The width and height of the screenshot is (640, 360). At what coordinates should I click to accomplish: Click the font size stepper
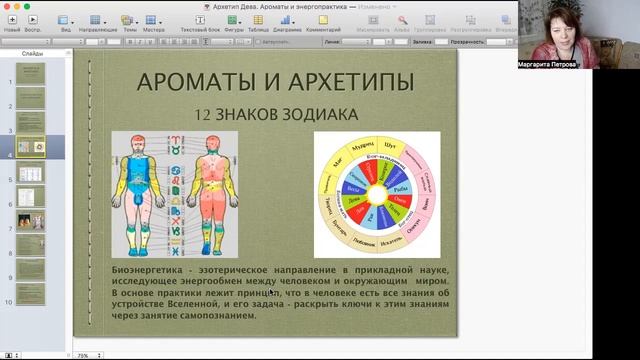pos(102,42)
